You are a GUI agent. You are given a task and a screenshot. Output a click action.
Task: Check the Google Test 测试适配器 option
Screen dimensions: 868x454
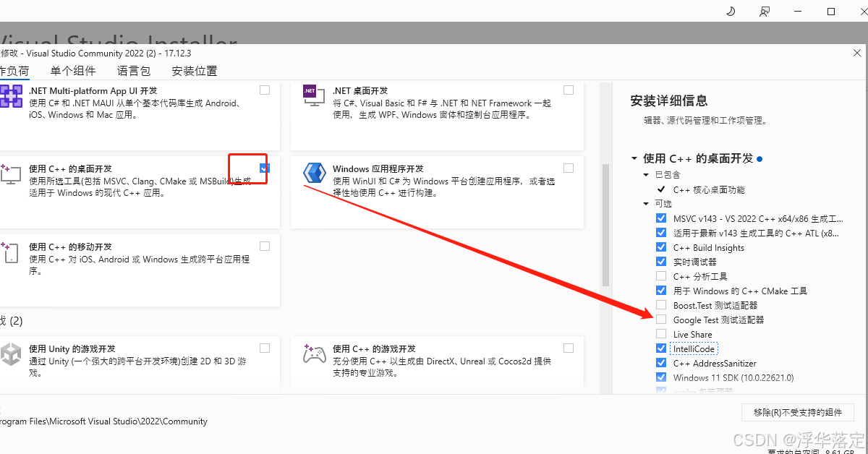[x=661, y=320]
